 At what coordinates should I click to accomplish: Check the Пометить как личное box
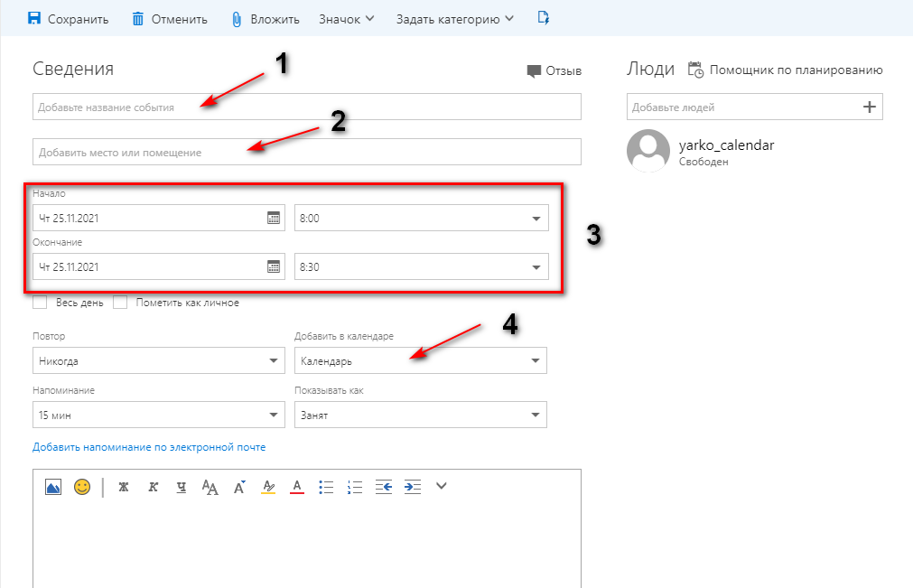click(x=120, y=303)
